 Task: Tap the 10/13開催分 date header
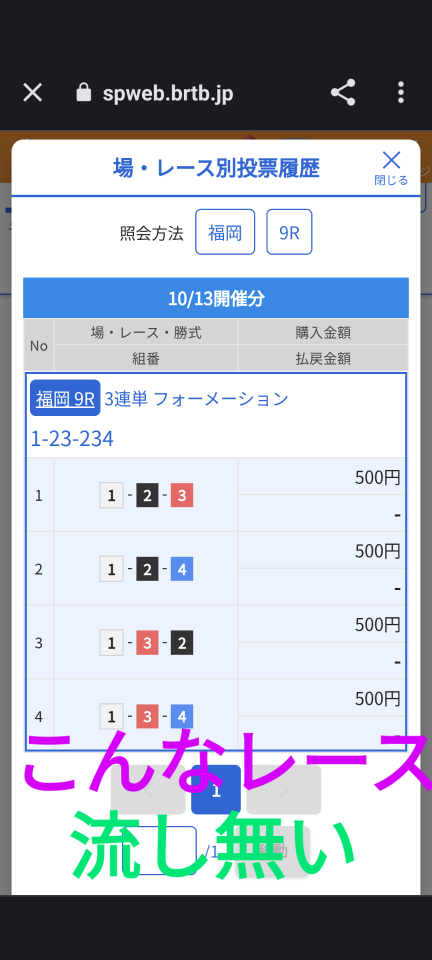(x=216, y=298)
